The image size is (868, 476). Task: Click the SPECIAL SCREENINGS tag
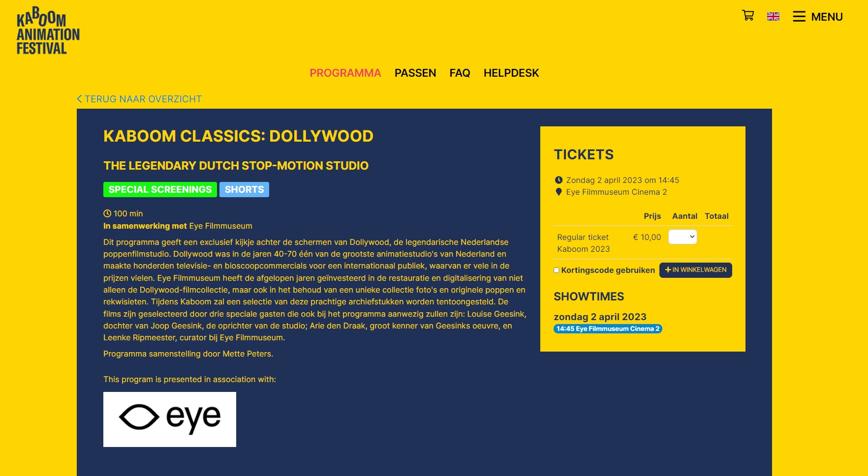[x=160, y=189]
